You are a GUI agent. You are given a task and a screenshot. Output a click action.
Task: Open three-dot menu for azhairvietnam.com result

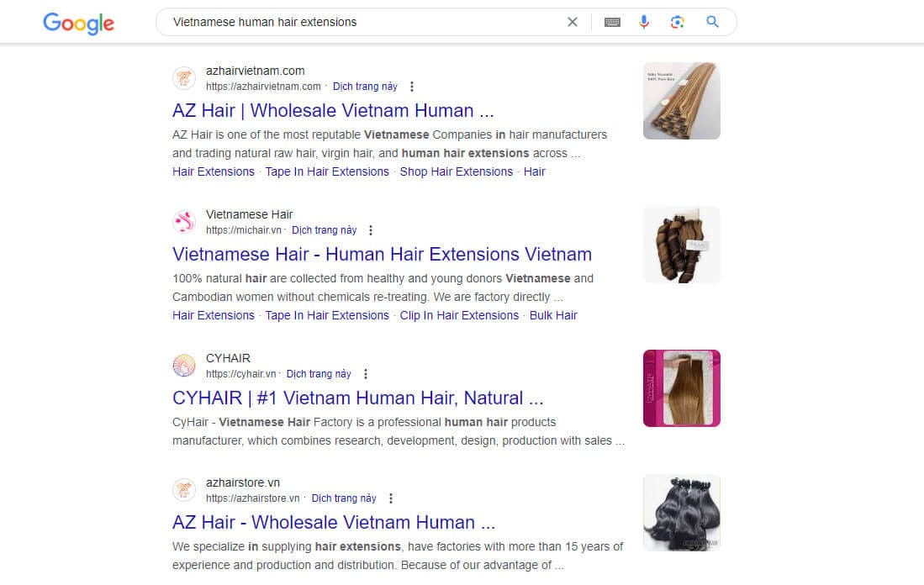[x=412, y=87]
